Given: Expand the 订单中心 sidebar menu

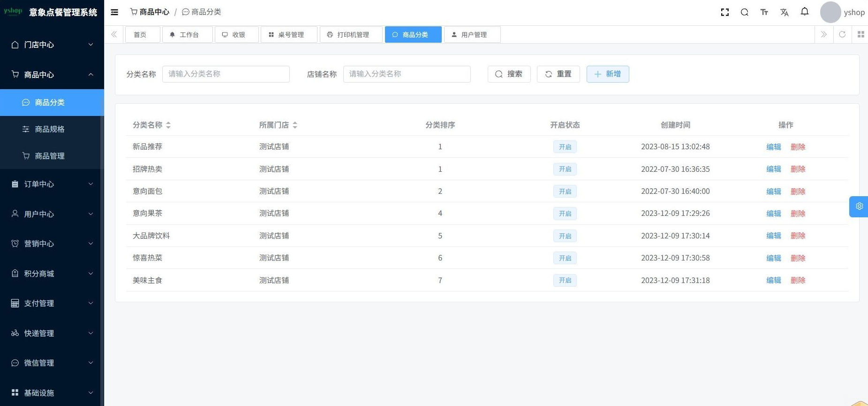Looking at the screenshot, I should pos(52,184).
